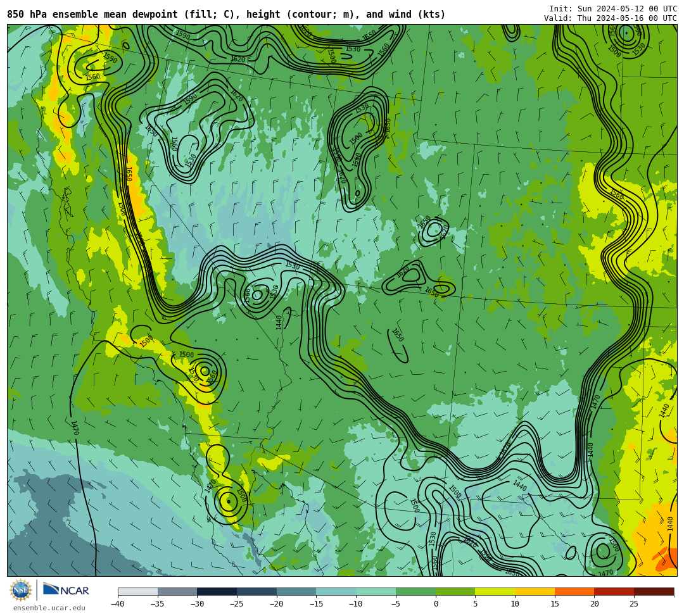Pick the amber 10 to 15 colorbar segment

535,591
